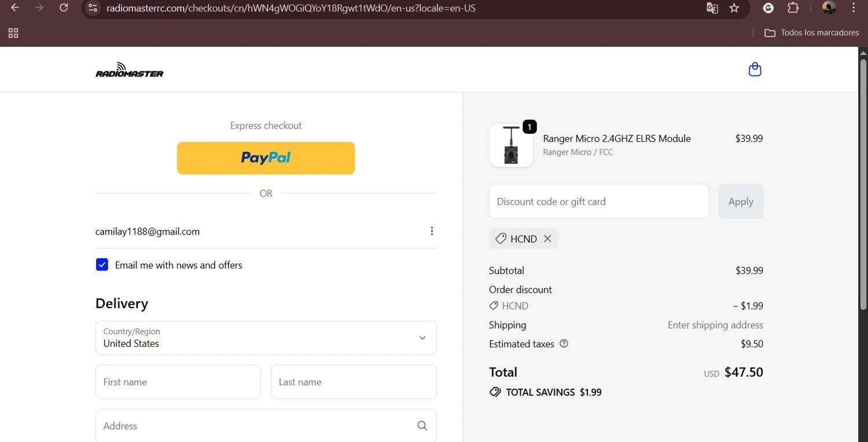Bookmark this page with star icon
Screen dimensions: 868x442
pyautogui.click(x=734, y=8)
